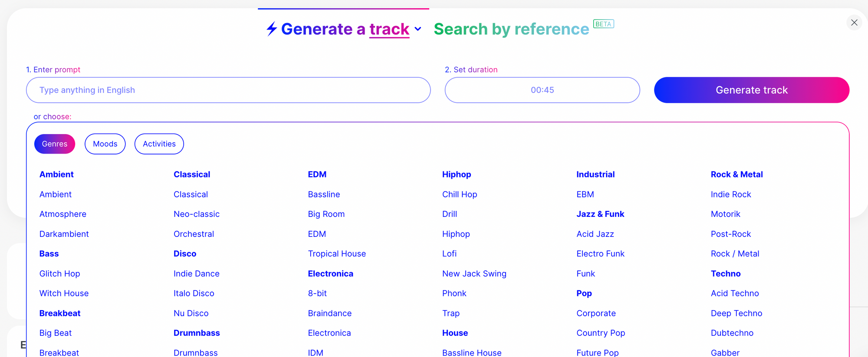Focus the prompt text input field
Image resolution: width=868 pixels, height=357 pixels.
[x=228, y=90]
